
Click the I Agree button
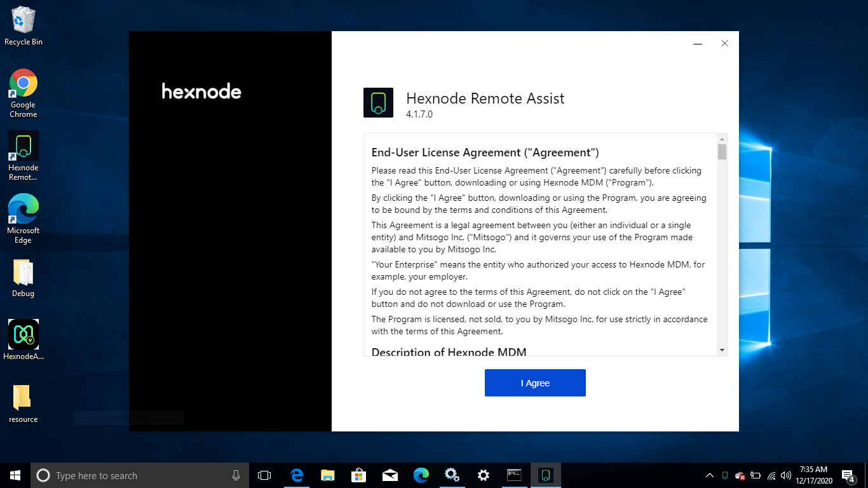[535, 383]
